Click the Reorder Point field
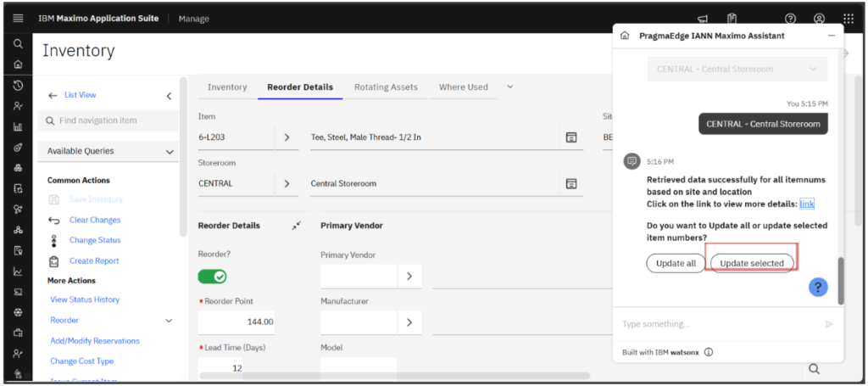This screenshot has width=868, height=386. (x=236, y=322)
